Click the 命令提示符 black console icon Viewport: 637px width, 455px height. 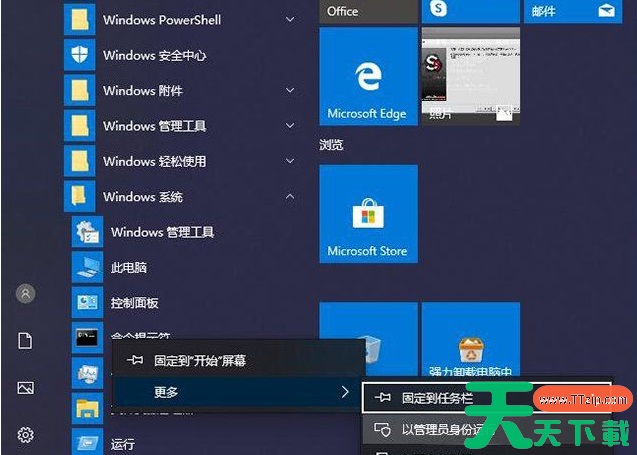[x=87, y=338]
